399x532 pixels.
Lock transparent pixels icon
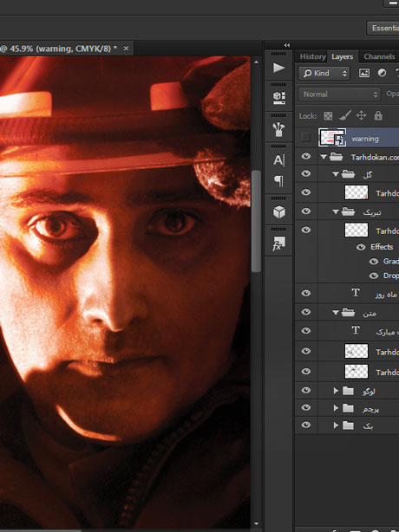click(328, 116)
